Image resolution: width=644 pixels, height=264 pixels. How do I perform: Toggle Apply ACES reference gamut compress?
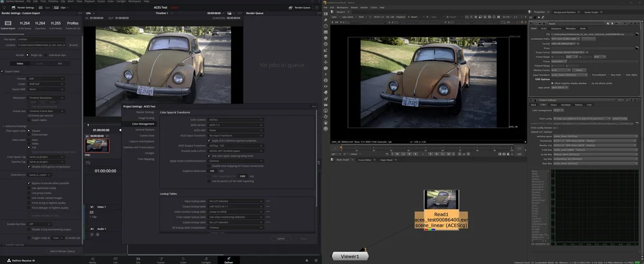210,140
